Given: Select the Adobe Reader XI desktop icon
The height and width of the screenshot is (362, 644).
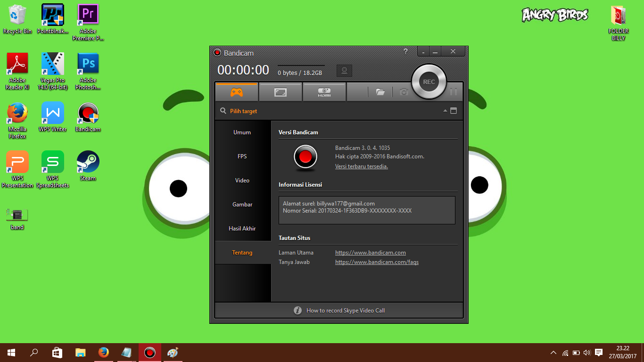Looking at the screenshot, I should coord(17,71).
